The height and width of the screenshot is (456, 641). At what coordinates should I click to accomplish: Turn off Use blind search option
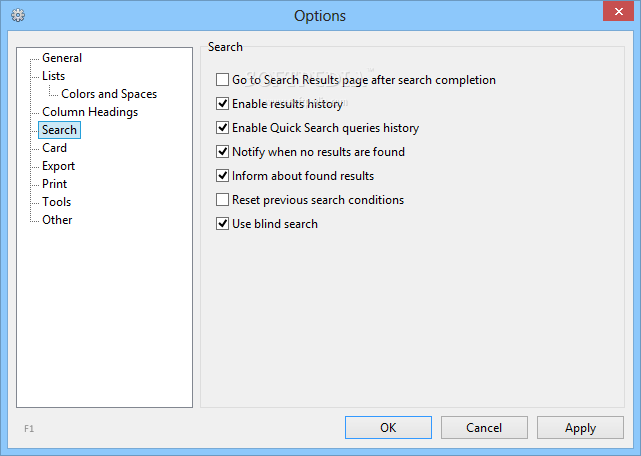point(222,224)
